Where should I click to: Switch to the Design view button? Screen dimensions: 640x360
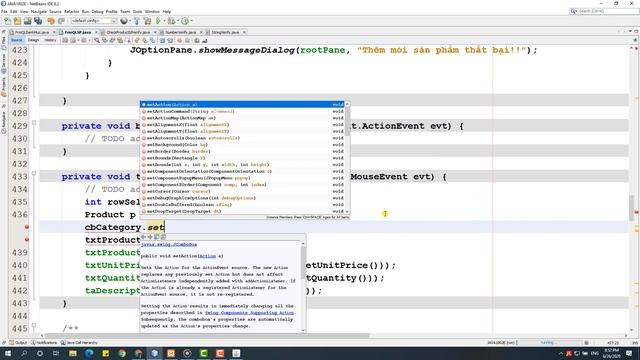pos(33,40)
